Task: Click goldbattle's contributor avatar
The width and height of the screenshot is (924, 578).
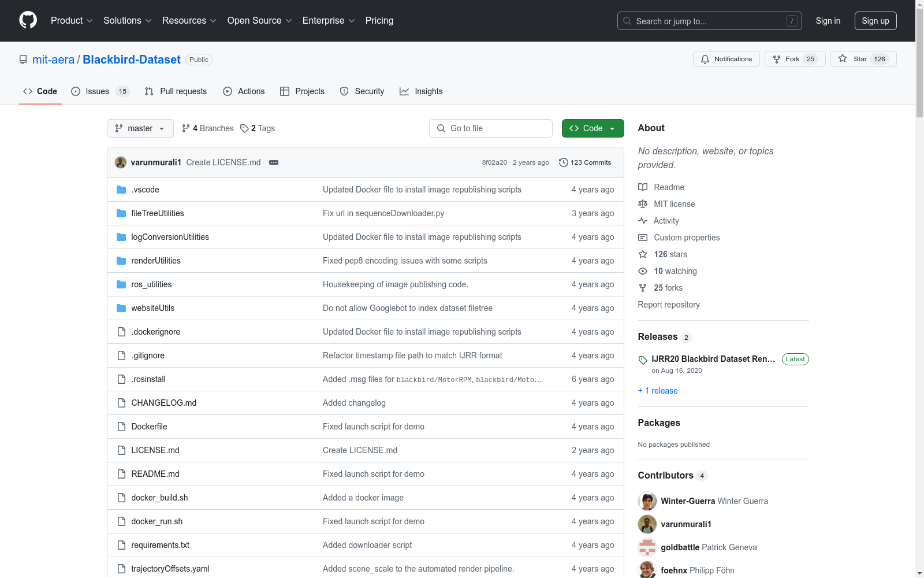Action: point(647,547)
